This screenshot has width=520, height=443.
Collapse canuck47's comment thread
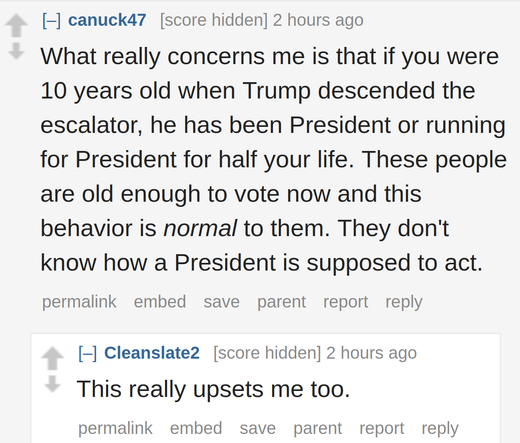pyautogui.click(x=51, y=20)
